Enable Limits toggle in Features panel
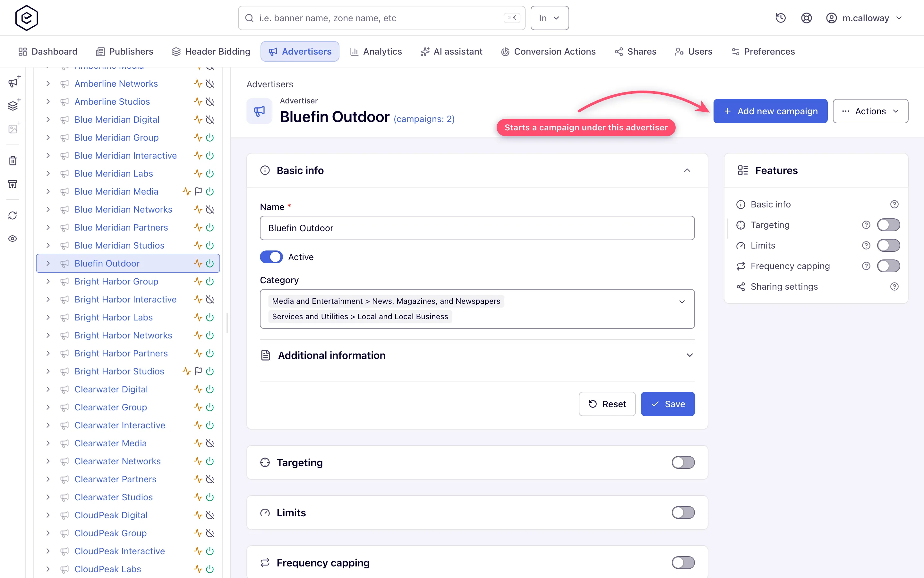This screenshot has width=924, height=578. click(x=888, y=245)
